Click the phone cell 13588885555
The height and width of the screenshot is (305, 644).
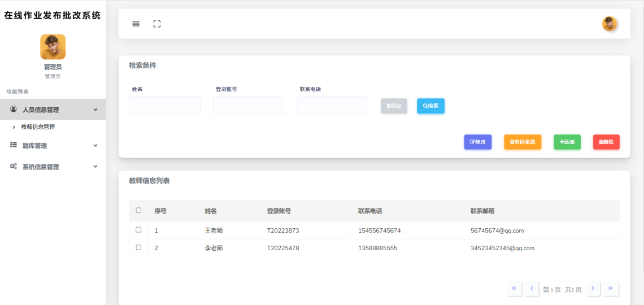pos(377,249)
